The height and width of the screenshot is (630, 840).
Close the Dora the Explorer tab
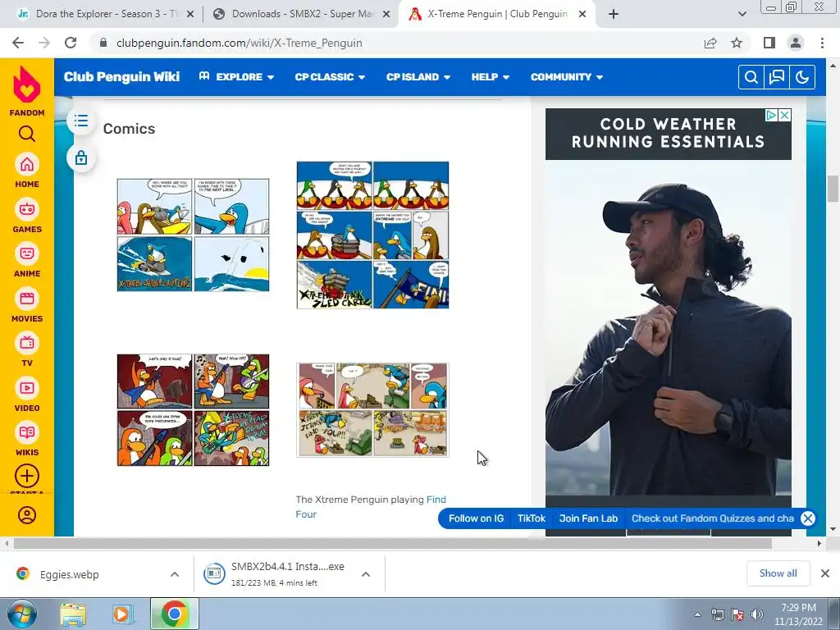[x=190, y=15]
